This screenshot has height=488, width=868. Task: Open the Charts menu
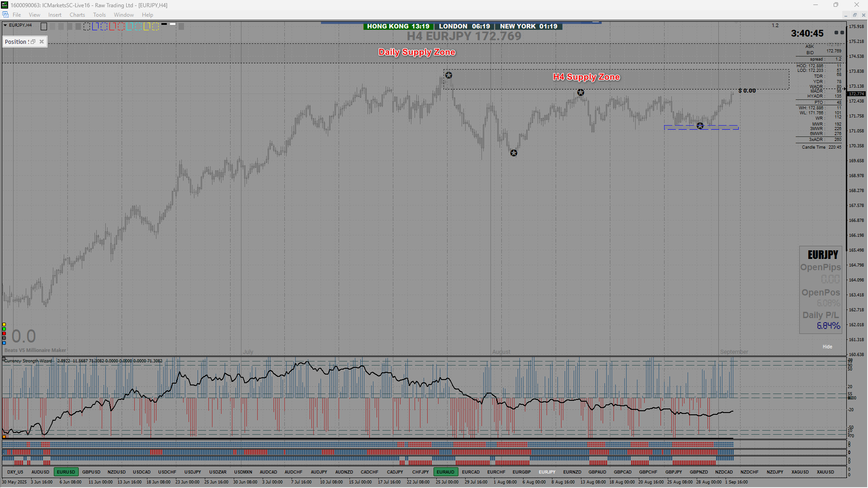coord(77,15)
